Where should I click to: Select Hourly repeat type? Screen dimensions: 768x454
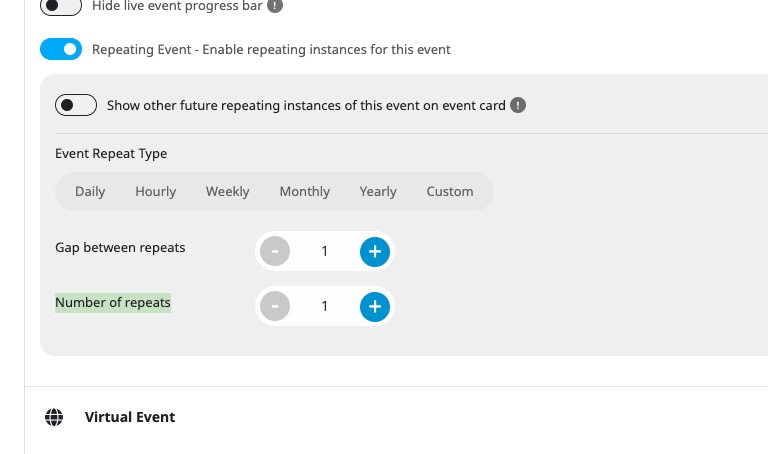click(156, 191)
